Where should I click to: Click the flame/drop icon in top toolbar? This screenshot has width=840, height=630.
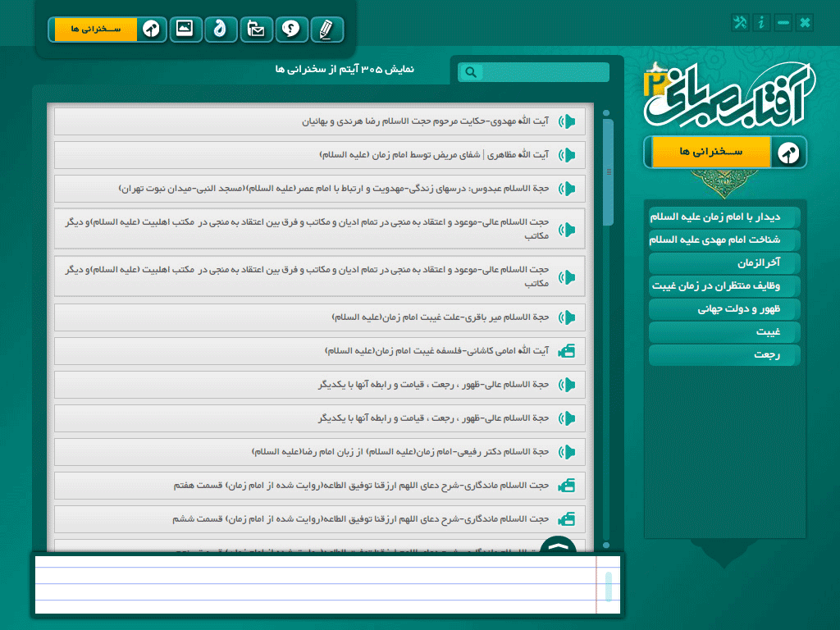point(220,29)
